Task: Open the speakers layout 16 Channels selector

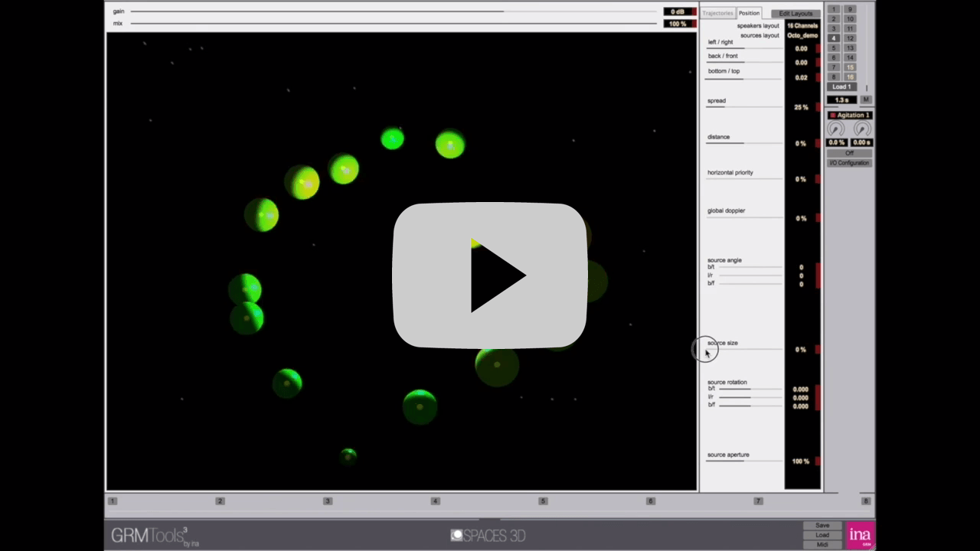Action: coord(802,26)
